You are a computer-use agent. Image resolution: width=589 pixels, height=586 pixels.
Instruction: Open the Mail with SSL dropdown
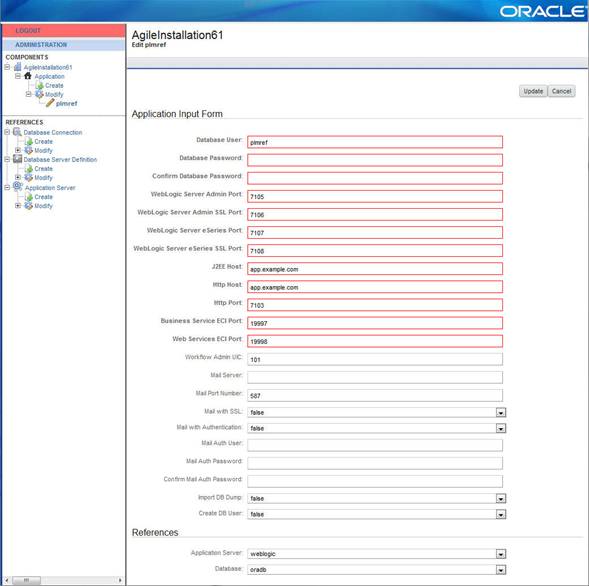pos(500,412)
